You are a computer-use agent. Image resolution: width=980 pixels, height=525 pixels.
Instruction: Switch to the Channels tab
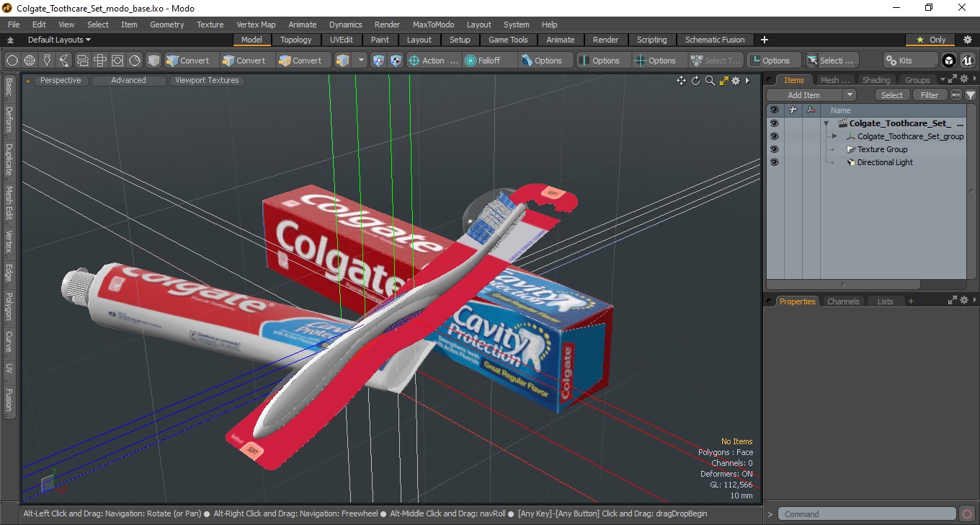[x=843, y=301]
